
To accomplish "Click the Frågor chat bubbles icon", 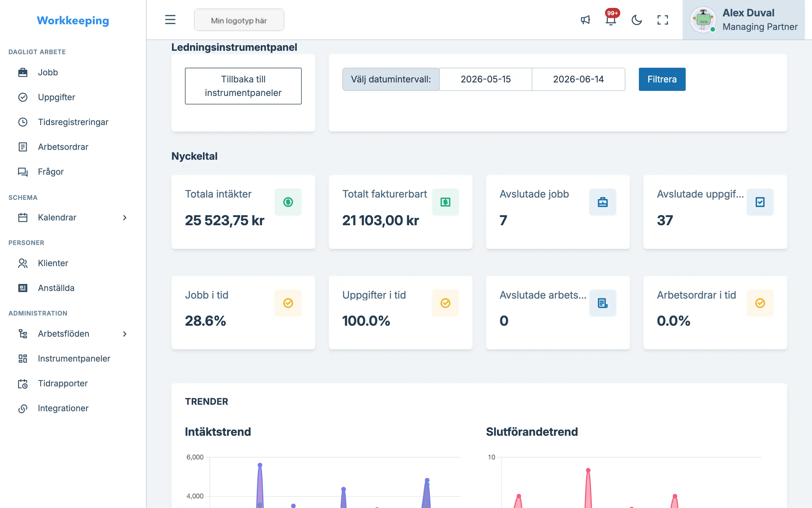I will [23, 172].
